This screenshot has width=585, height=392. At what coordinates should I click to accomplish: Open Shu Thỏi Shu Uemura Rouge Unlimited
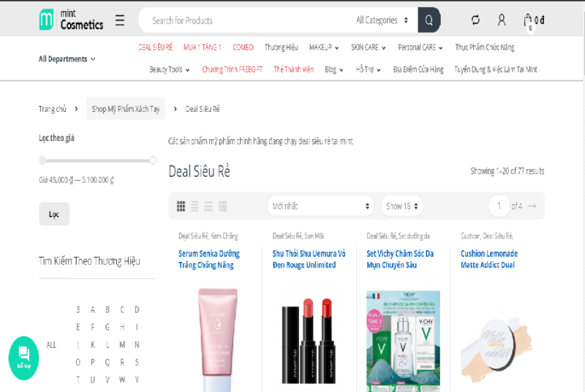click(309, 259)
